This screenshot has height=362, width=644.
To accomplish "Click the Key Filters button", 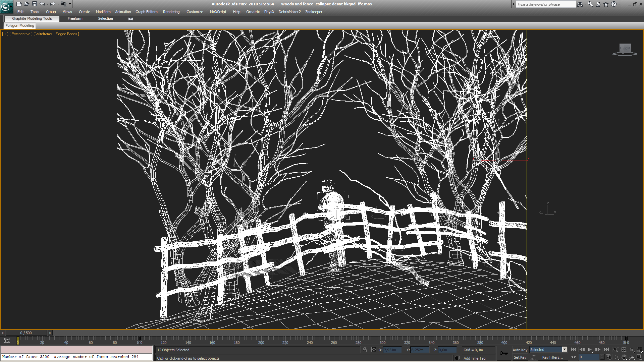I will pos(552,357).
